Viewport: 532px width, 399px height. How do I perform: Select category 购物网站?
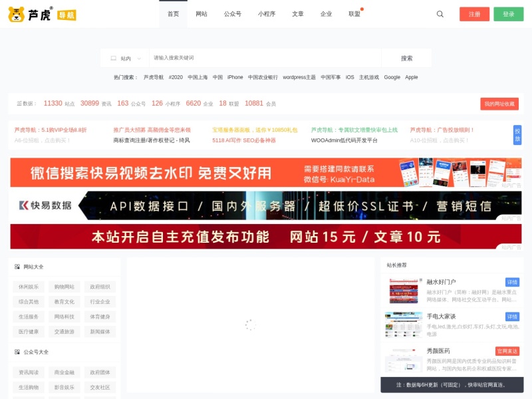pyautogui.click(x=64, y=287)
